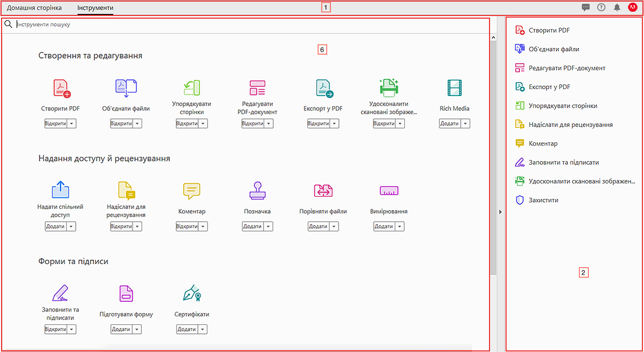
Task: Click the Відкрити button under Експорт у PDF
Action: [319, 123]
